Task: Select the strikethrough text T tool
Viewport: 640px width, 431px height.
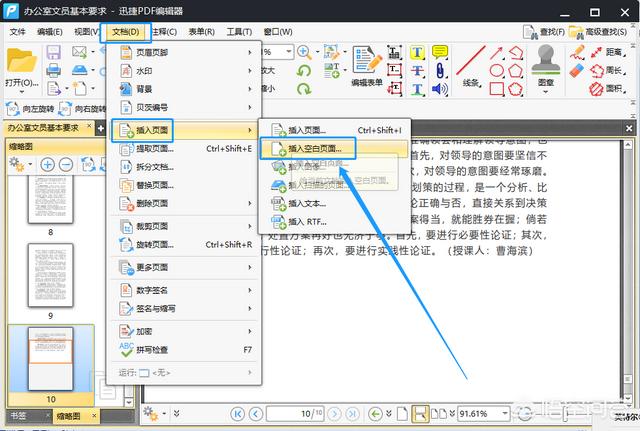Action: click(x=417, y=71)
